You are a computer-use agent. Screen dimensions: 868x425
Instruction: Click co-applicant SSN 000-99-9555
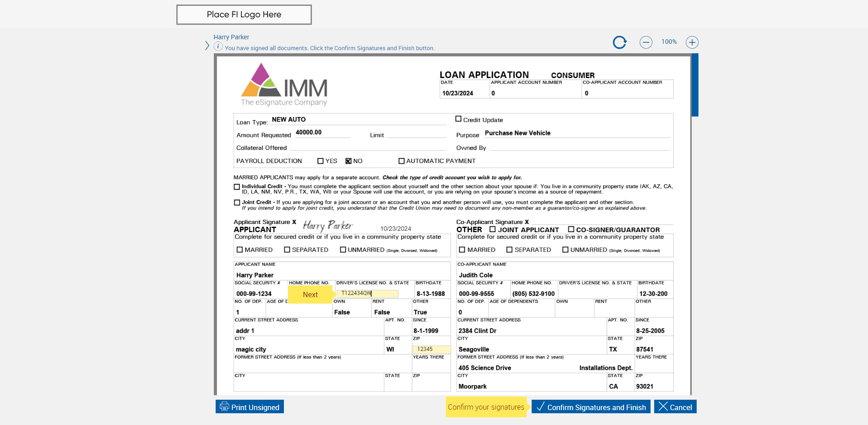click(x=476, y=294)
